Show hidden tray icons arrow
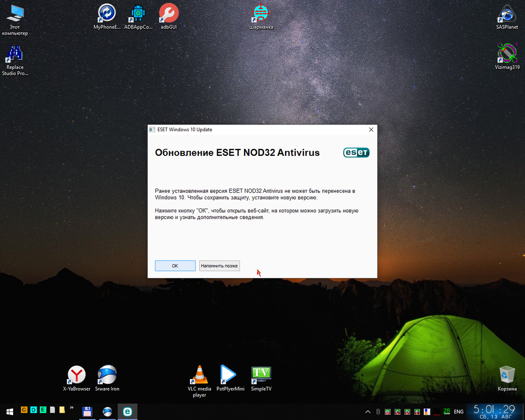525x420 pixels. tap(367, 412)
